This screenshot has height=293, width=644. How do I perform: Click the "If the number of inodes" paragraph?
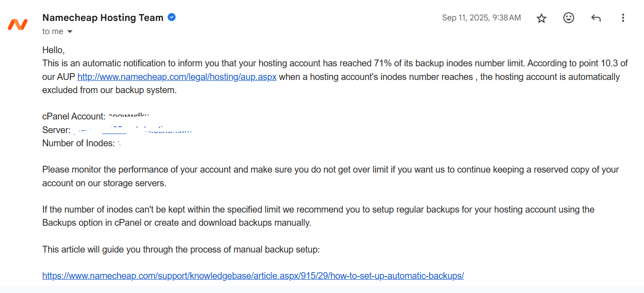(318, 210)
